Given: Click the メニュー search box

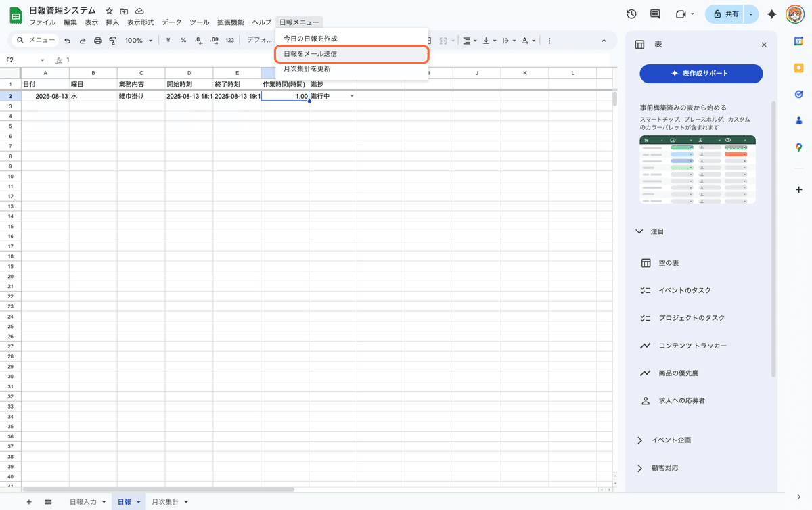Looking at the screenshot, I should coord(36,41).
